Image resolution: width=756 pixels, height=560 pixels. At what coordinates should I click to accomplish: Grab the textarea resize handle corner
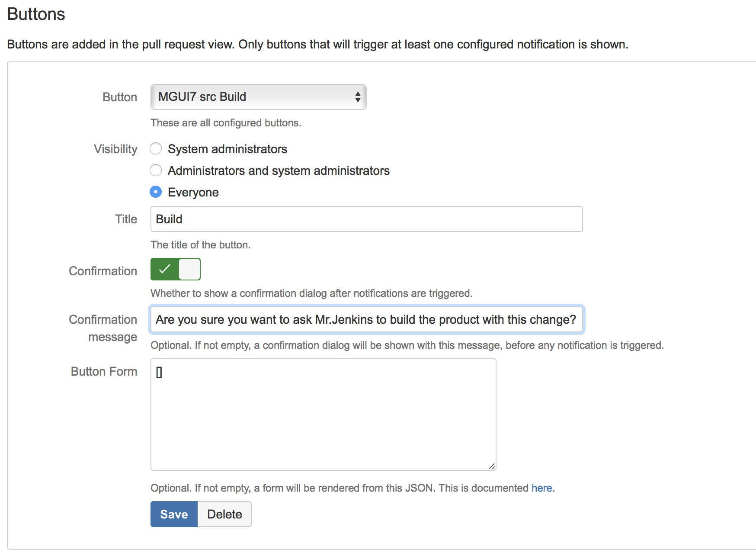point(492,466)
